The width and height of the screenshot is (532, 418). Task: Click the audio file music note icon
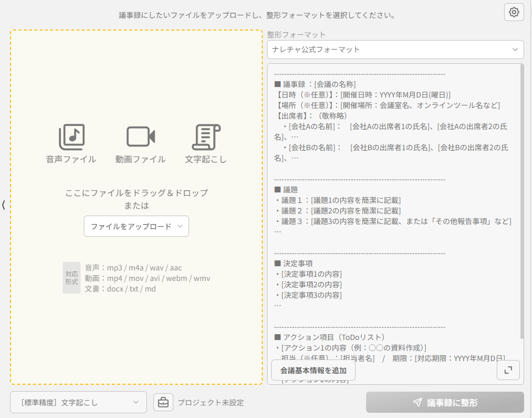(x=71, y=137)
